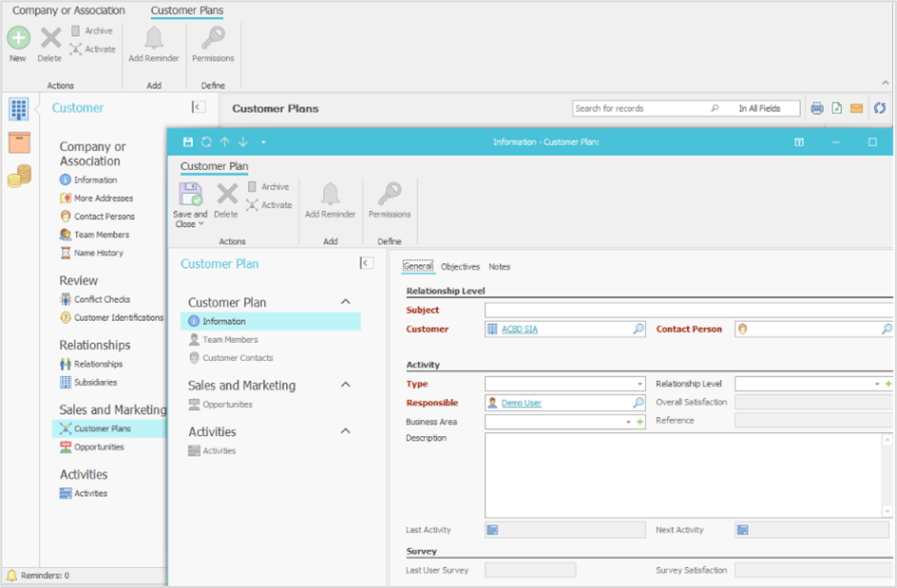The width and height of the screenshot is (897, 588).
Task: Click the print icon beside the search box
Action: [x=817, y=108]
